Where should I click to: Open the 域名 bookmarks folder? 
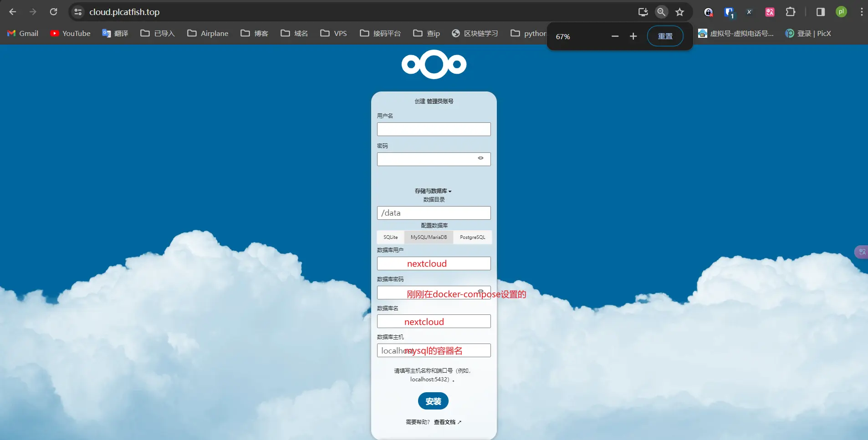point(294,33)
